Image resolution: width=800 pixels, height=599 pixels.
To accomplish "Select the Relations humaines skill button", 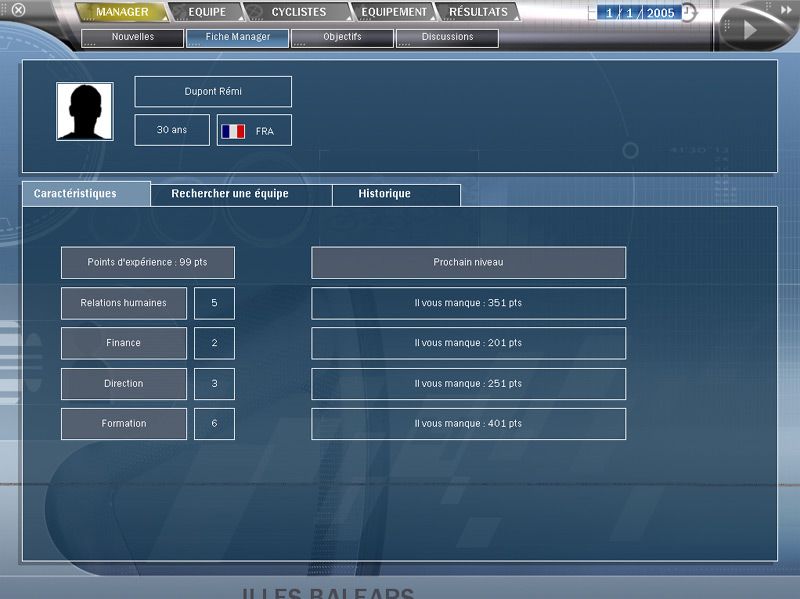I will (x=124, y=303).
